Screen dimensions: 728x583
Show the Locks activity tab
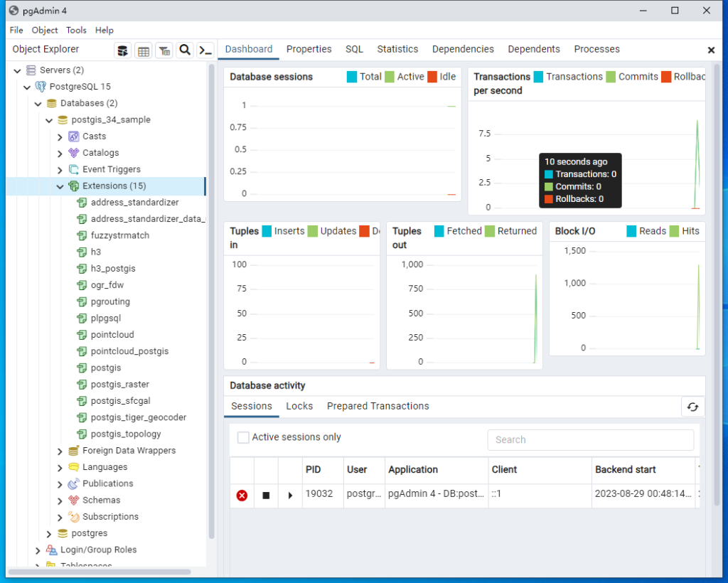[x=299, y=406]
